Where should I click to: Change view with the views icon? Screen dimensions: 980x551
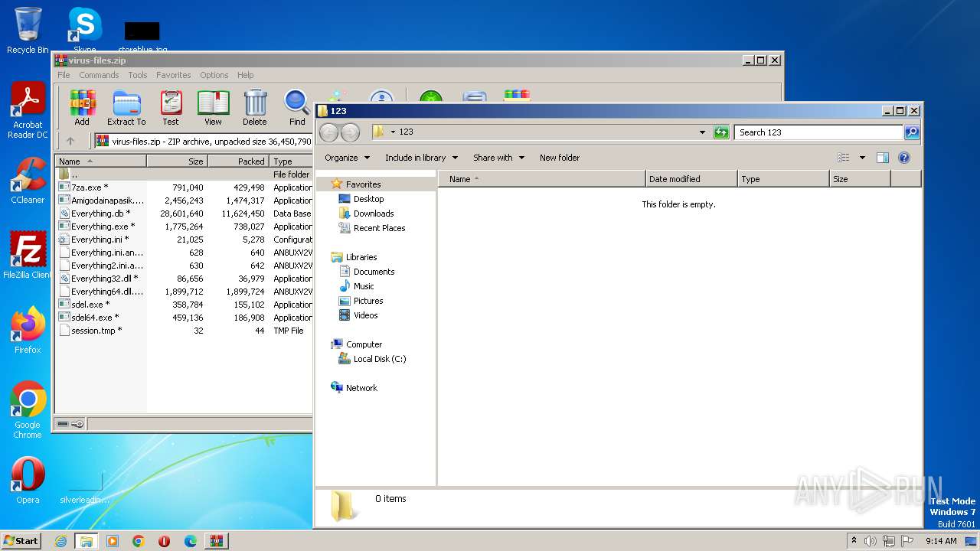(844, 158)
